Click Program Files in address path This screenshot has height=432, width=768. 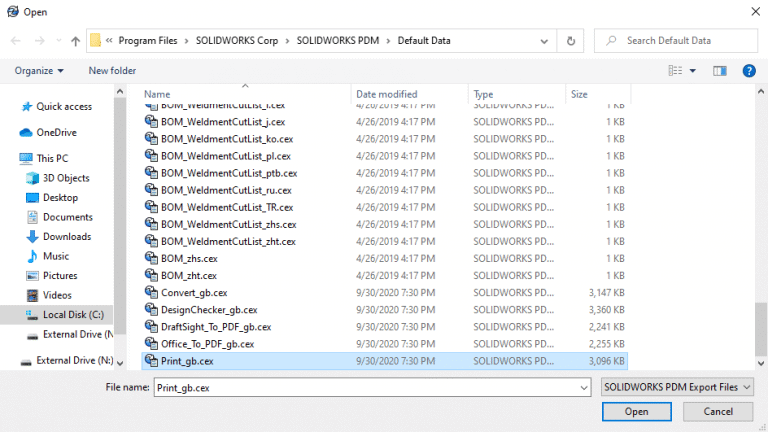(148, 41)
